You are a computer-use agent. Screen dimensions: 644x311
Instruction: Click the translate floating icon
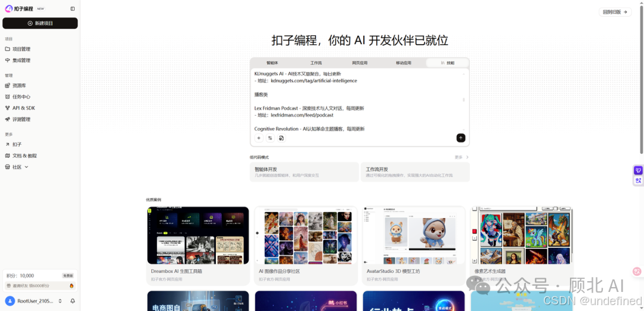pyautogui.click(x=638, y=180)
